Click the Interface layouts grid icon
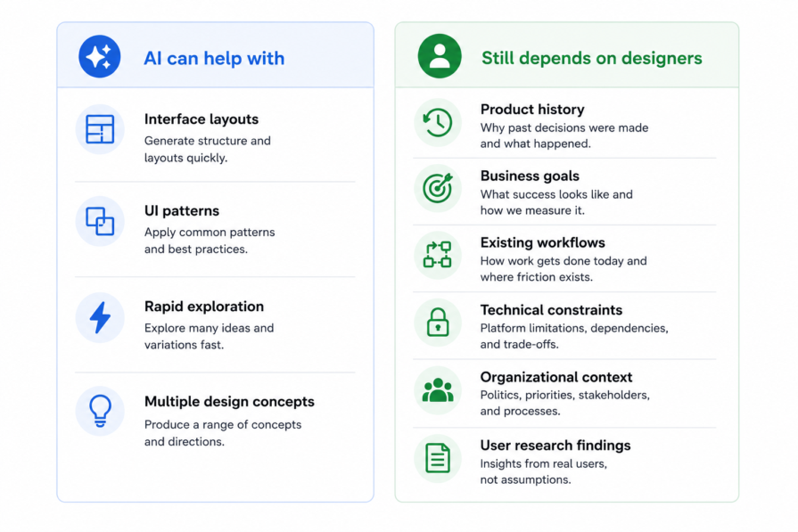This screenshot has width=798, height=532. point(100,129)
